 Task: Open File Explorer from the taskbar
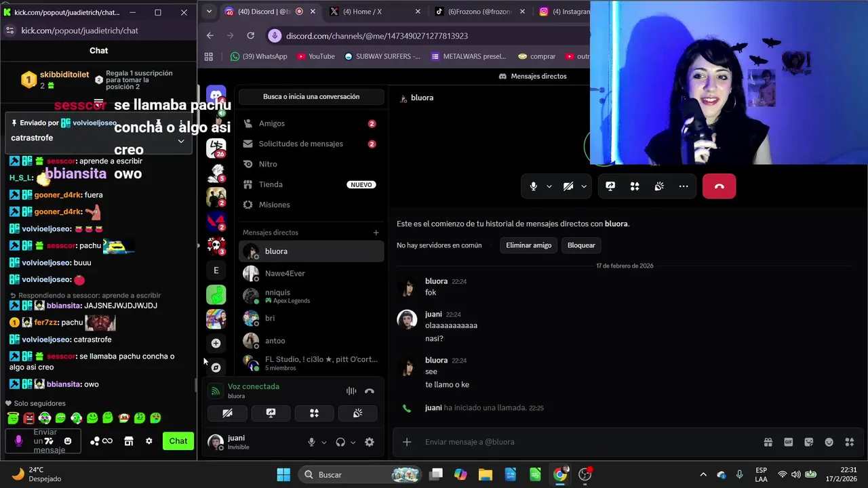(485, 474)
